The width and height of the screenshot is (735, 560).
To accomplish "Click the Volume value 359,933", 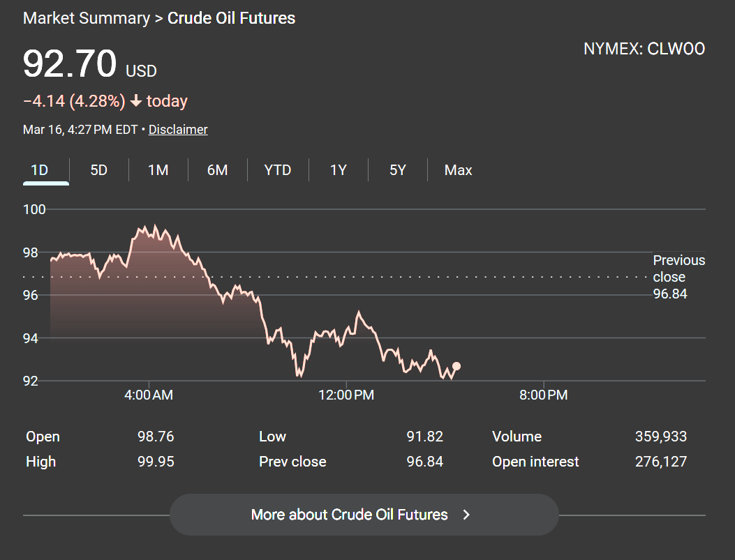I will point(660,437).
